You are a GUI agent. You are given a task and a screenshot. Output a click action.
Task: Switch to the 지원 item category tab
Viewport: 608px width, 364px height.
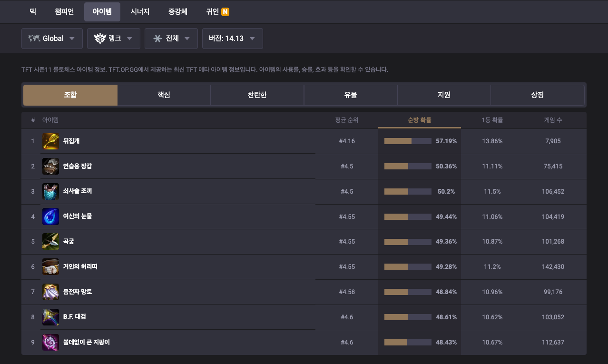click(x=444, y=95)
